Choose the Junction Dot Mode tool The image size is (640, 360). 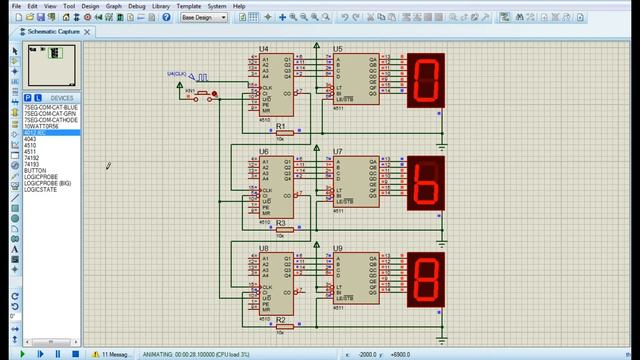point(15,71)
